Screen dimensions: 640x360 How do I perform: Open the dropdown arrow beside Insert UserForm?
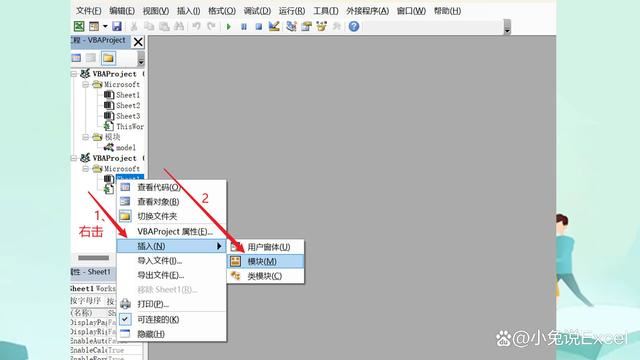pos(105,27)
